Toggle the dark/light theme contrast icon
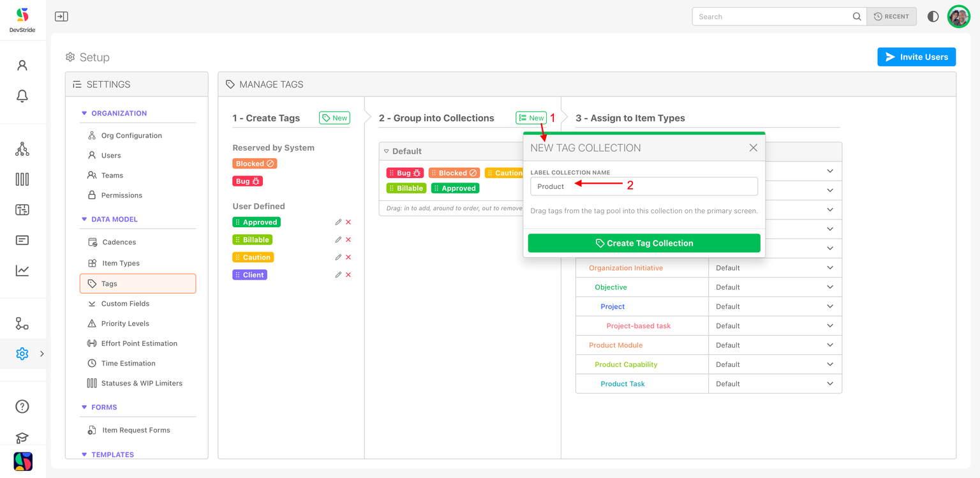Image resolution: width=980 pixels, height=478 pixels. [x=933, y=17]
